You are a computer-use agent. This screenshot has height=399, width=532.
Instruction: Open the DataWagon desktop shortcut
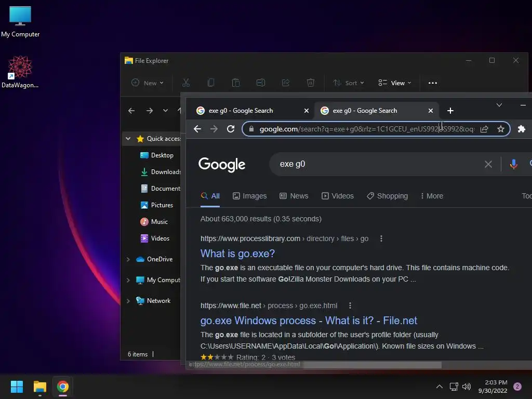point(20,72)
